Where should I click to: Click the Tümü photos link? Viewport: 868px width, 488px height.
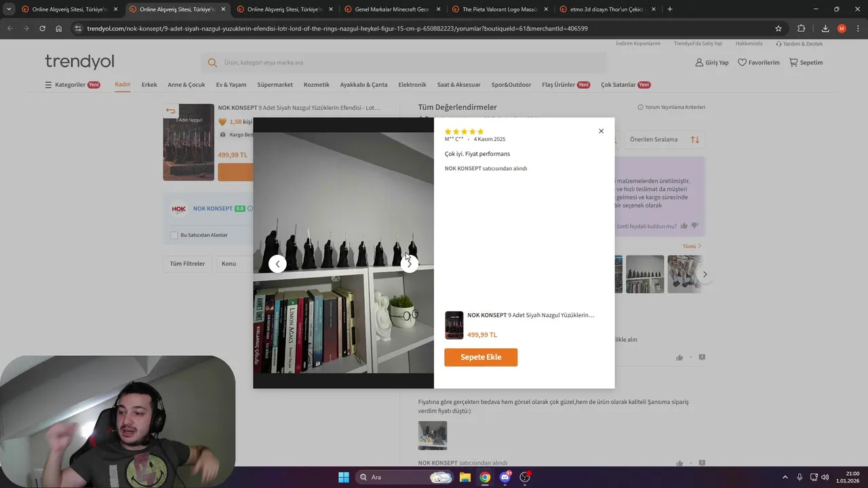pos(692,246)
